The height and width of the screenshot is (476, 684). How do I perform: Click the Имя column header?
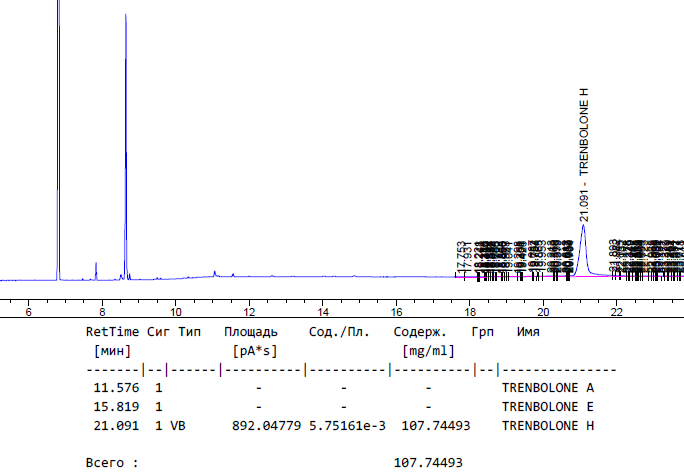coord(528,331)
